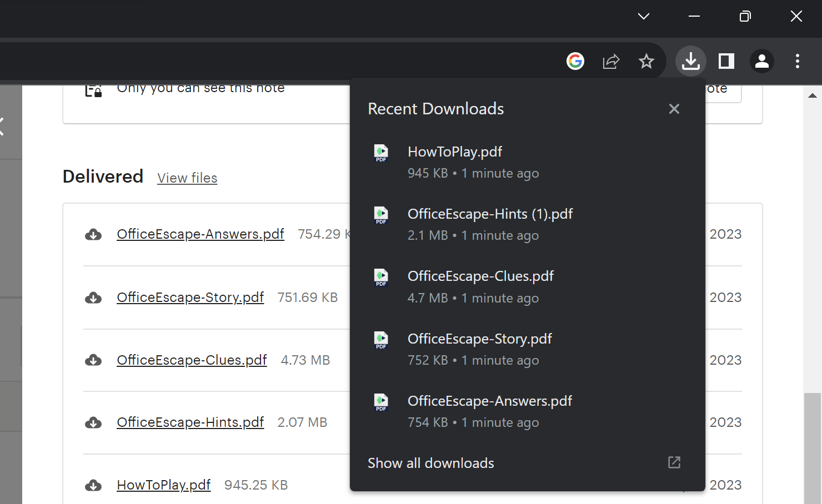Click the Google icon in the address bar
The image size is (822, 504).
575,61
